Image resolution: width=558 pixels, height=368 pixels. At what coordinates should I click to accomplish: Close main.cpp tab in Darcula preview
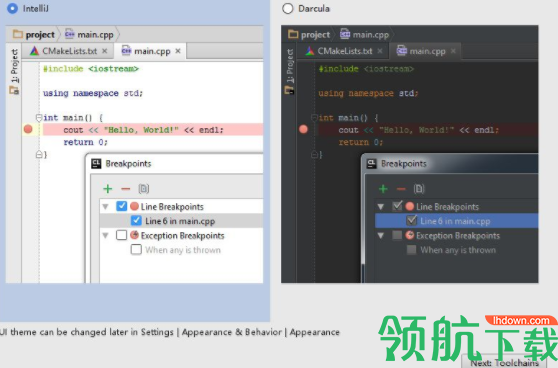tap(453, 51)
